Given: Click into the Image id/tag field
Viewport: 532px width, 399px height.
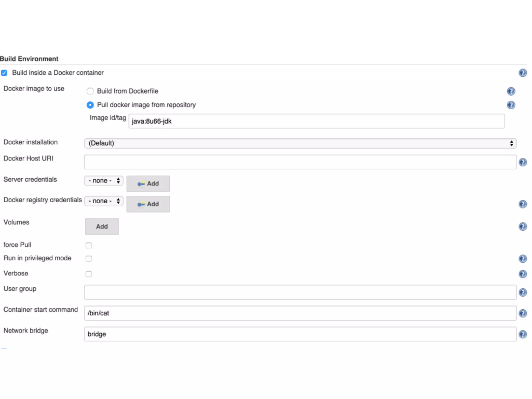Looking at the screenshot, I should click(x=316, y=121).
